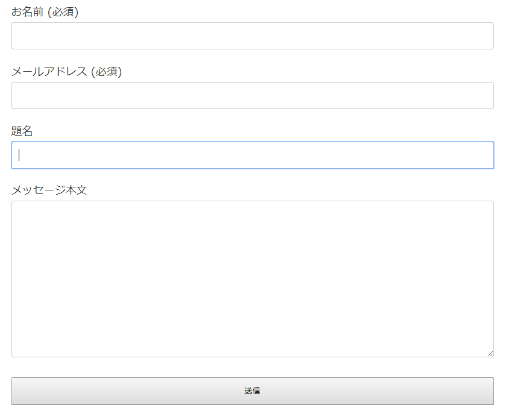Click the message text area resize handle
This screenshot has width=506, height=420.
[x=490, y=354]
